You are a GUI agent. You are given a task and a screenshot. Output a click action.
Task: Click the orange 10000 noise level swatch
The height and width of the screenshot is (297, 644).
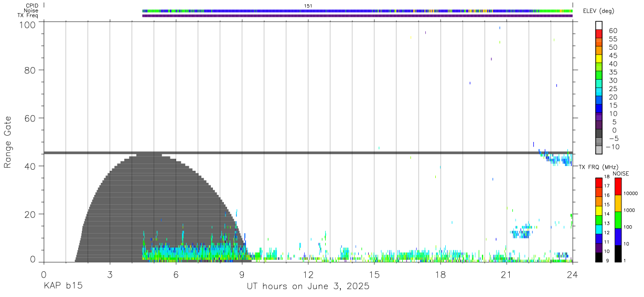(x=618, y=203)
